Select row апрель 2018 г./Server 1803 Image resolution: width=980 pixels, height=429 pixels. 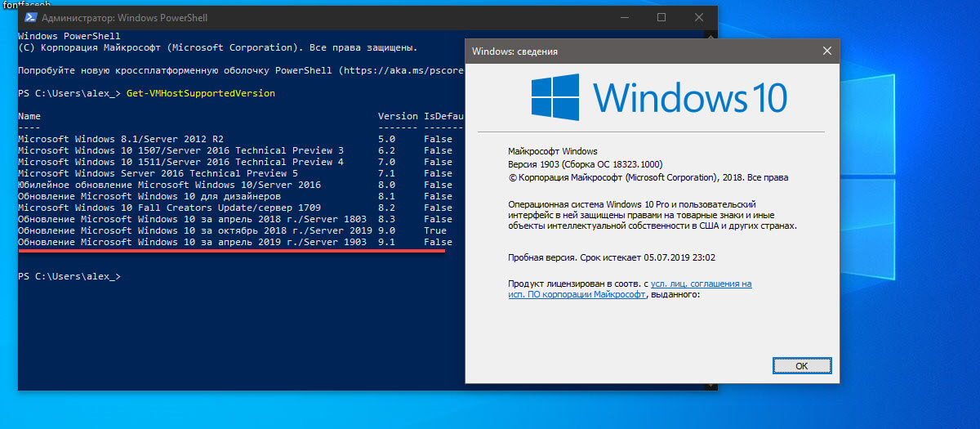tap(235, 219)
